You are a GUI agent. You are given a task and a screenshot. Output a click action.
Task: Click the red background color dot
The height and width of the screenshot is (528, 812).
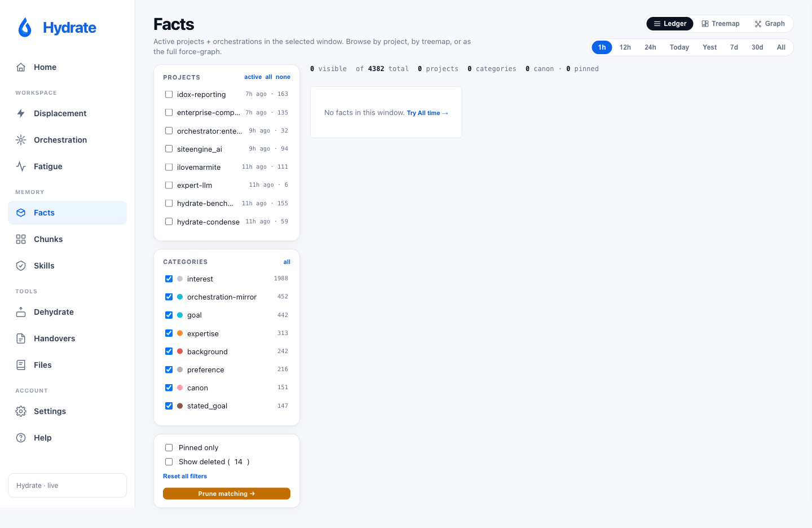(x=180, y=351)
